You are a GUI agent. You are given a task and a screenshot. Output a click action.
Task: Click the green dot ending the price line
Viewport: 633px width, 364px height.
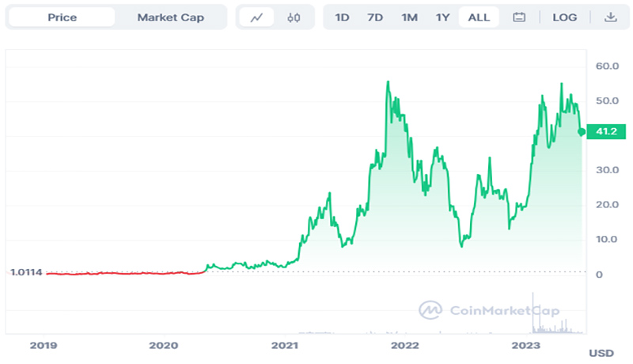point(582,132)
